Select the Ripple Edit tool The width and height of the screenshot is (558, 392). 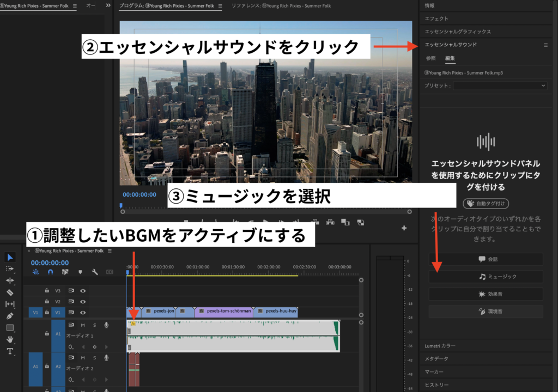10,280
